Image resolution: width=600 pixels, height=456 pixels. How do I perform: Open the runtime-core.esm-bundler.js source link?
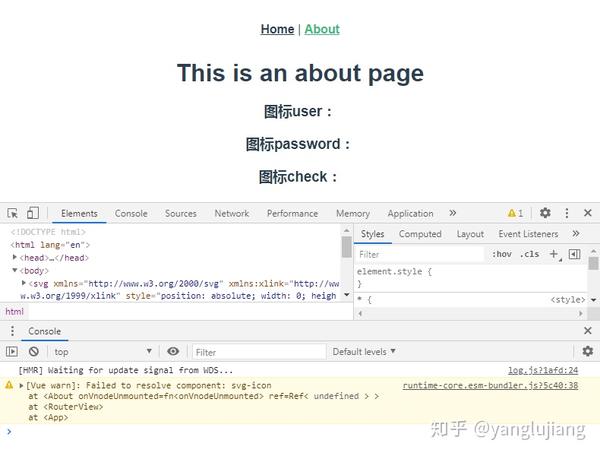pos(490,386)
